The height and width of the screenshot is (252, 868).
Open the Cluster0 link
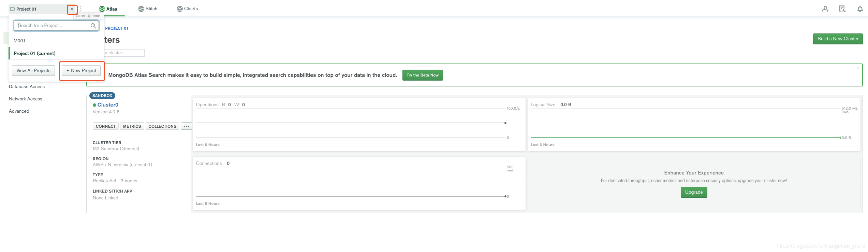pyautogui.click(x=108, y=105)
